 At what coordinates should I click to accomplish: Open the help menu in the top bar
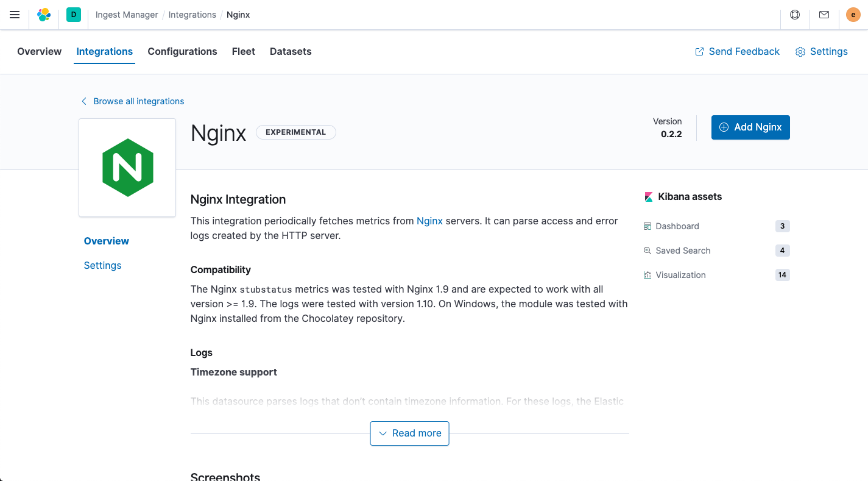(794, 15)
